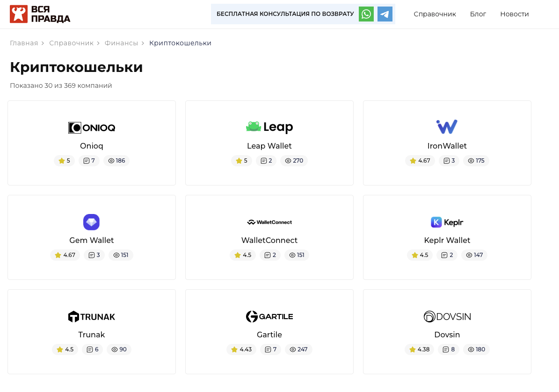The height and width of the screenshot is (392, 559).
Task: Open the WalletConnect name link
Action: (x=269, y=240)
